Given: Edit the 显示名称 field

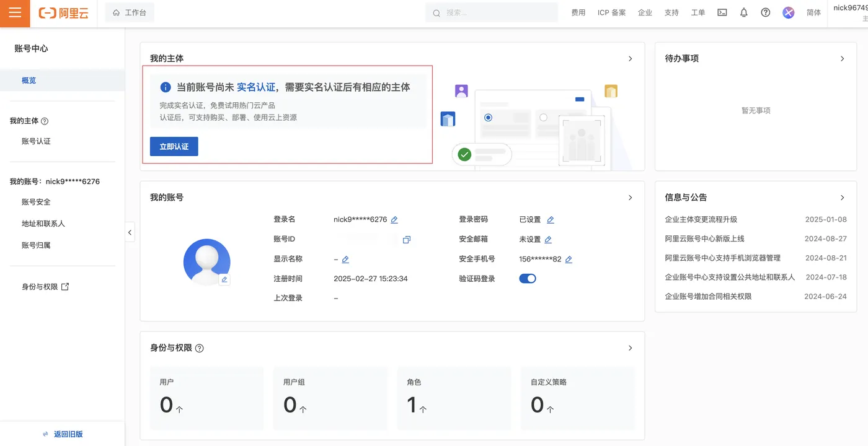Looking at the screenshot, I should pos(345,260).
